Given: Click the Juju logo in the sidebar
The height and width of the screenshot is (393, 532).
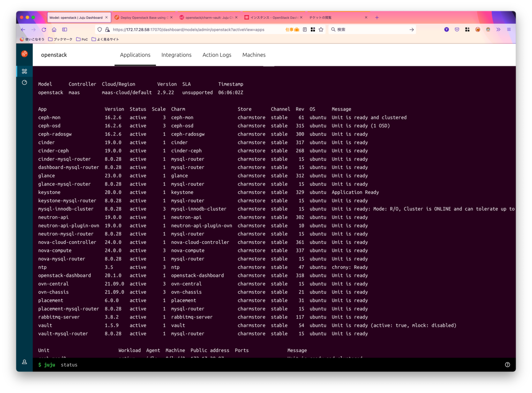Looking at the screenshot, I should click(x=24, y=54).
